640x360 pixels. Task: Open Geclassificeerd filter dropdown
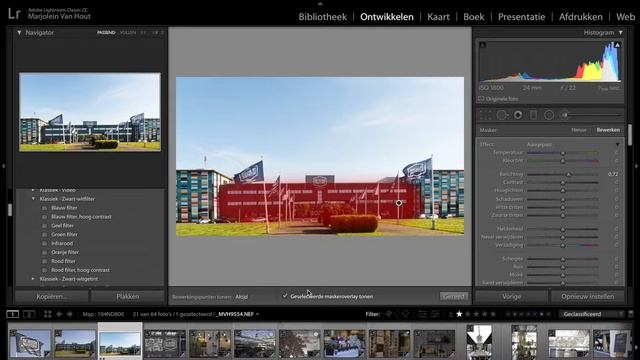point(591,314)
